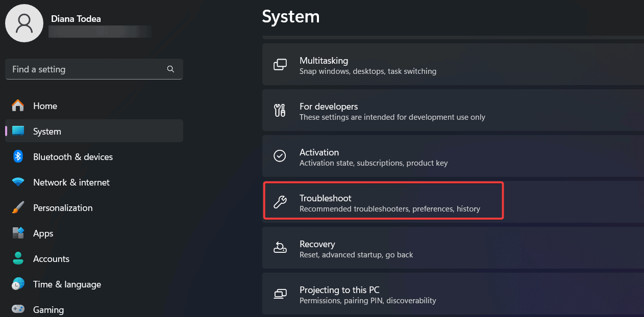Click the Bluetooth icon in sidebar
644x317 pixels.
[18, 157]
